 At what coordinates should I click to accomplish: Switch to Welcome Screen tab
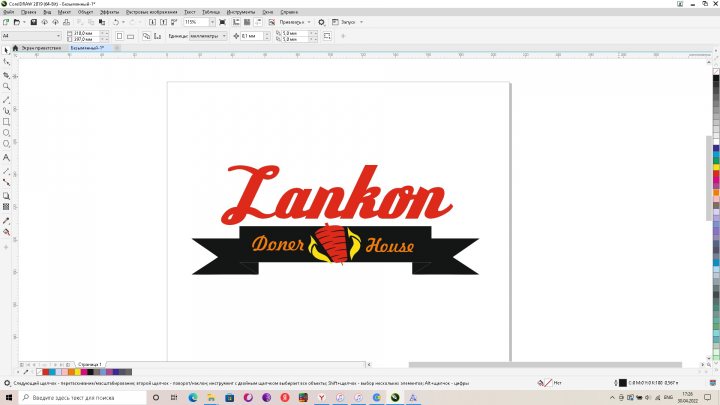coord(41,48)
